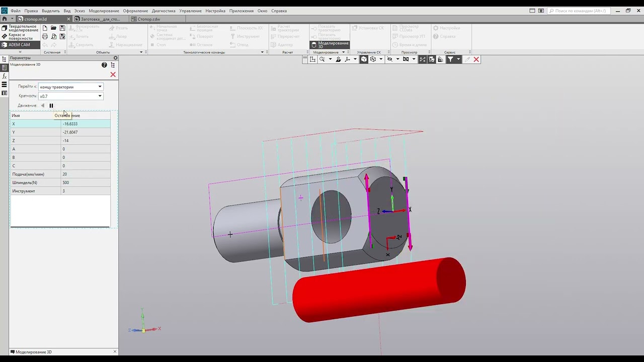Switch to the Заготовка_для_сто... document tab

pos(101,19)
